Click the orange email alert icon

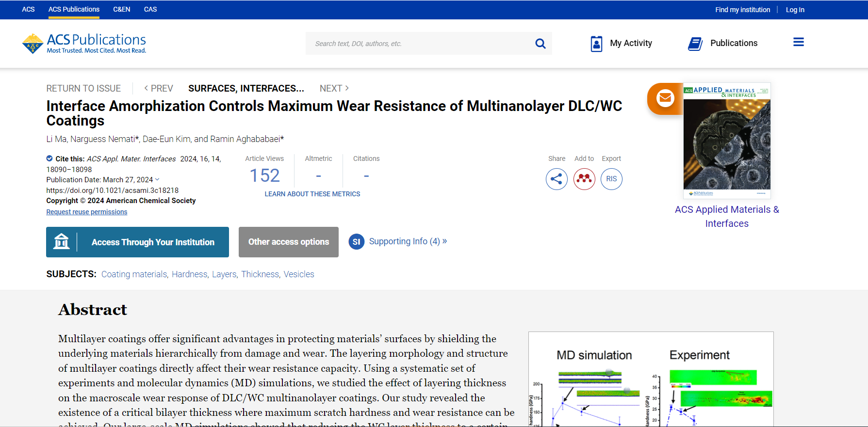(665, 98)
